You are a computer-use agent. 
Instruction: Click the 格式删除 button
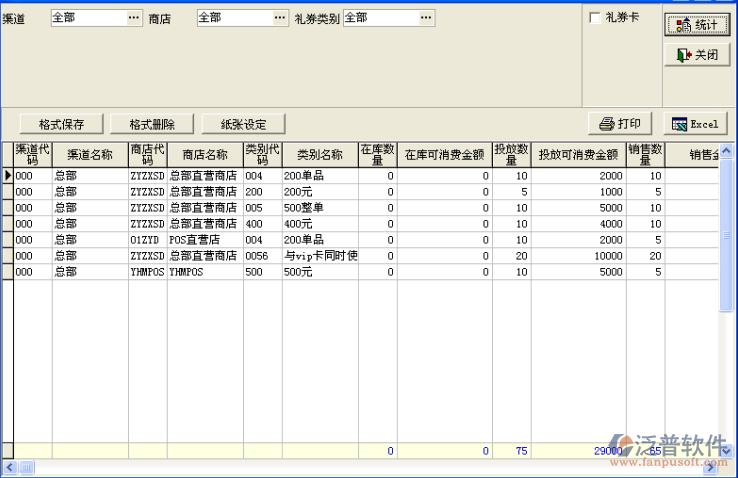coord(152,124)
